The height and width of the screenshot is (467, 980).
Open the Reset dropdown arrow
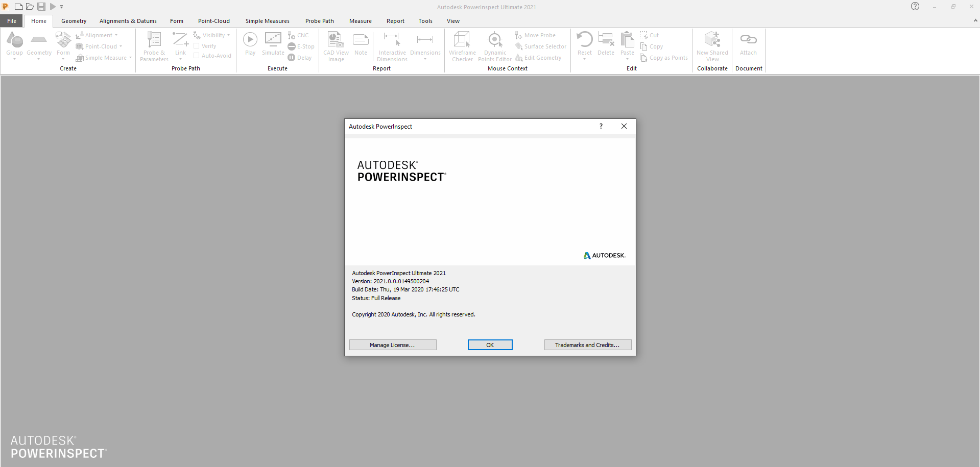(585, 59)
